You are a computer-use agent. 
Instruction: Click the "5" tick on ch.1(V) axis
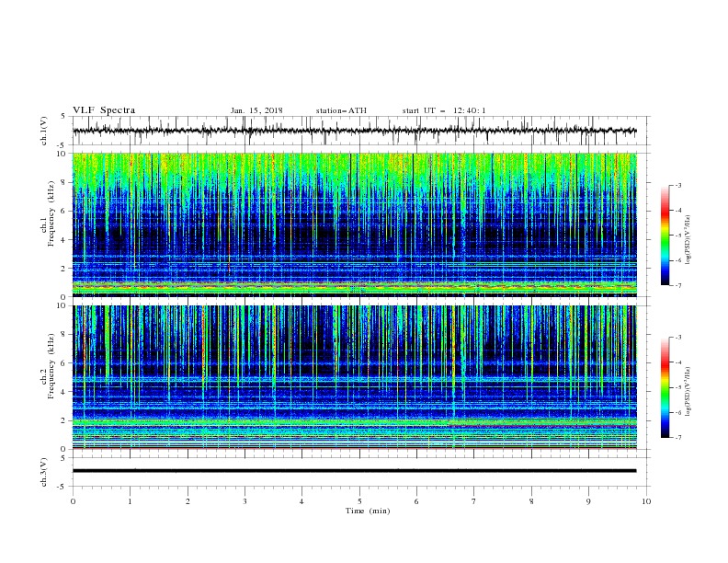[63, 116]
